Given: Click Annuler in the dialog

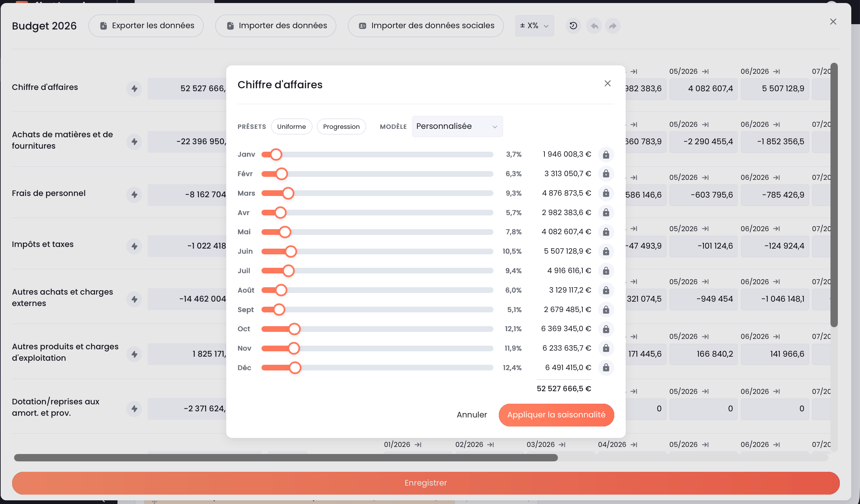Looking at the screenshot, I should click(x=472, y=415).
